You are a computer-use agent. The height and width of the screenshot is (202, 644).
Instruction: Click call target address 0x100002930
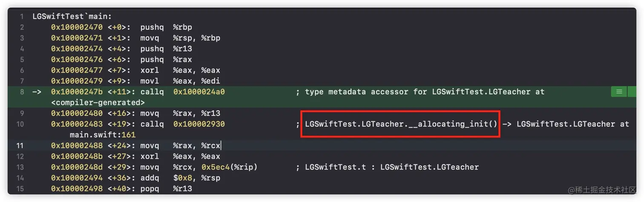199,124
